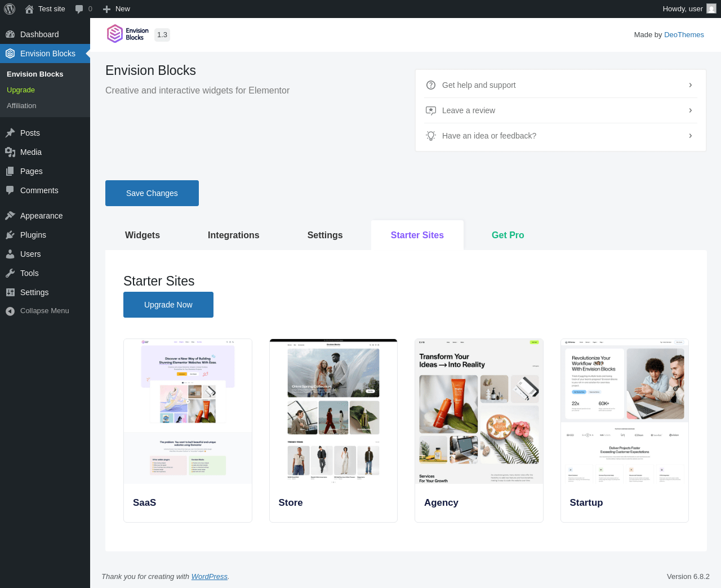Expand Have an idea or feedback chevron
This screenshot has width=721, height=588.
click(x=691, y=136)
